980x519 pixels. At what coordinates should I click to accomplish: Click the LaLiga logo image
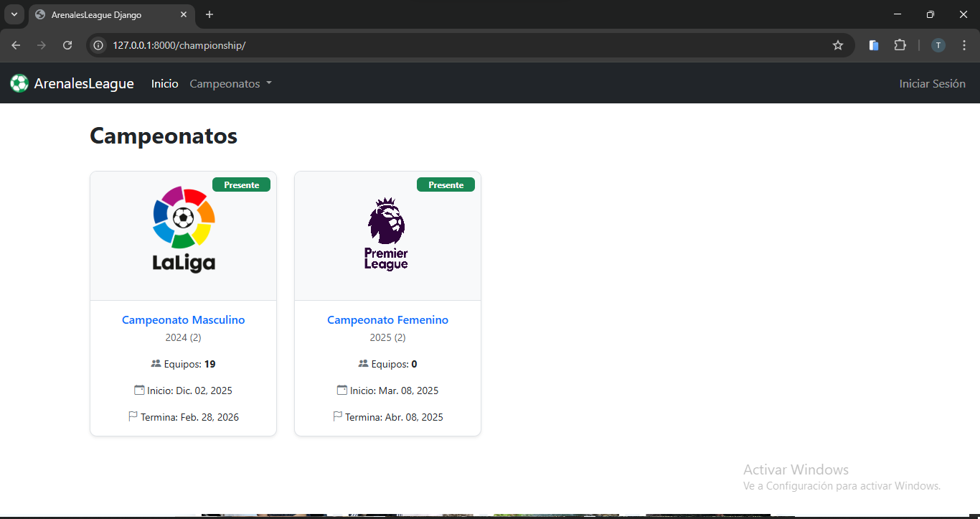pyautogui.click(x=184, y=230)
